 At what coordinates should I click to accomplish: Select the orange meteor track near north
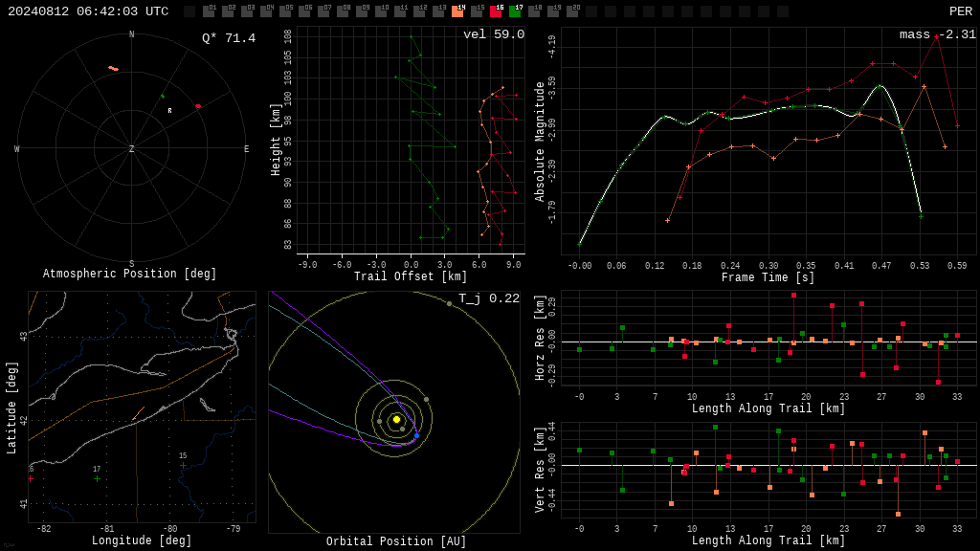[x=113, y=68]
